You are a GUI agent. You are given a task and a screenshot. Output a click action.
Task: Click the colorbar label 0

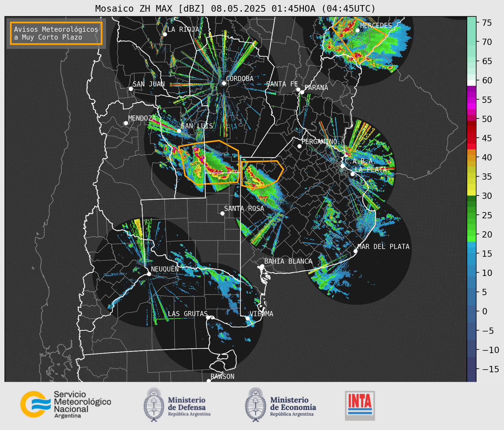tap(485, 311)
